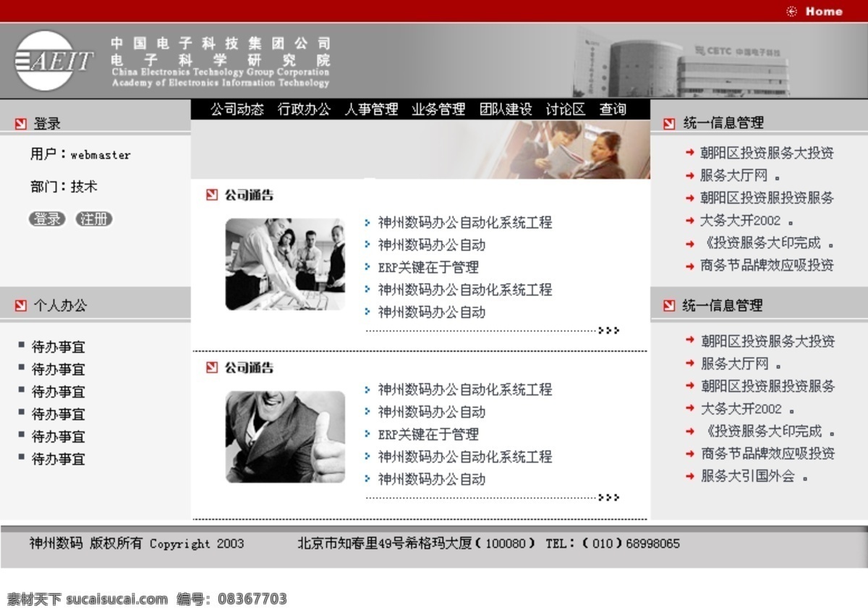Open 朝阳区投资服投资服务 in lower right list
868x616 pixels.
[767, 386]
